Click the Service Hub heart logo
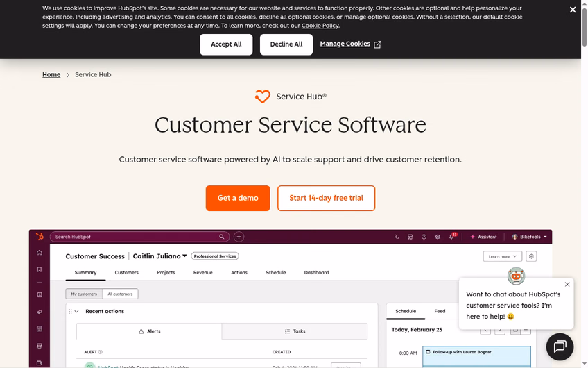The height and width of the screenshot is (368, 588). [263, 96]
